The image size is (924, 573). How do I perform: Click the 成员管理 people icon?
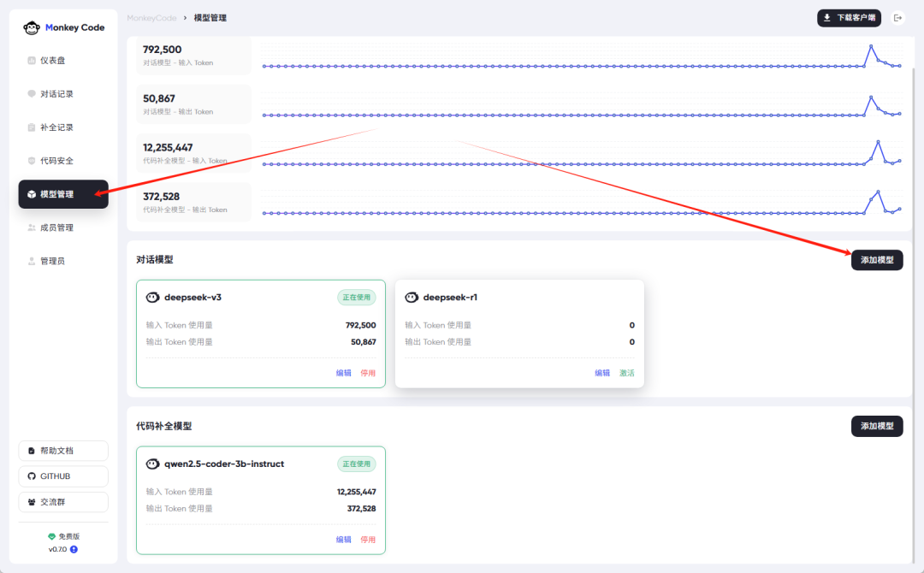click(32, 227)
